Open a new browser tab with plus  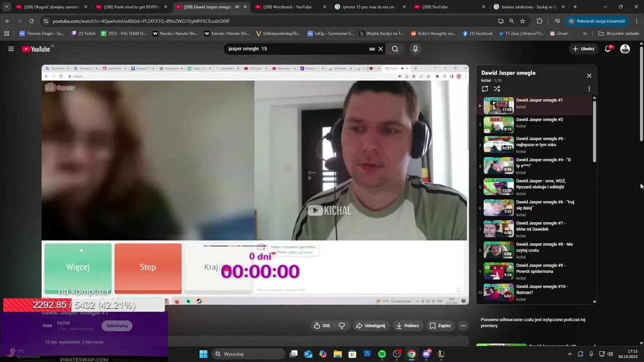(575, 7)
